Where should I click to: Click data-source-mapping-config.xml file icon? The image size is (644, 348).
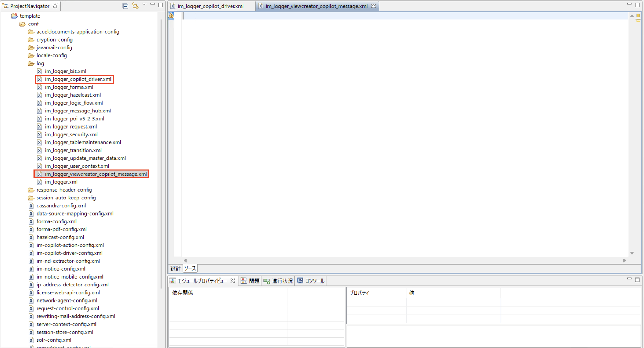click(31, 214)
